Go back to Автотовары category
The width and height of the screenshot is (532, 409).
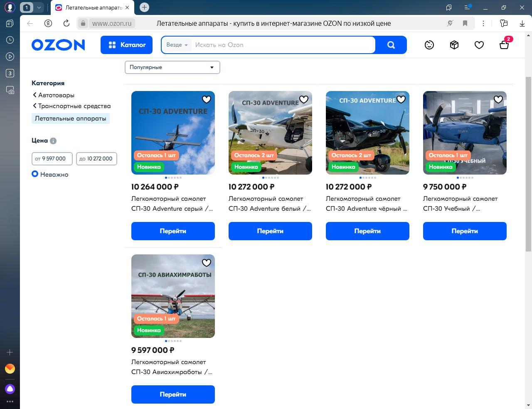tap(56, 95)
